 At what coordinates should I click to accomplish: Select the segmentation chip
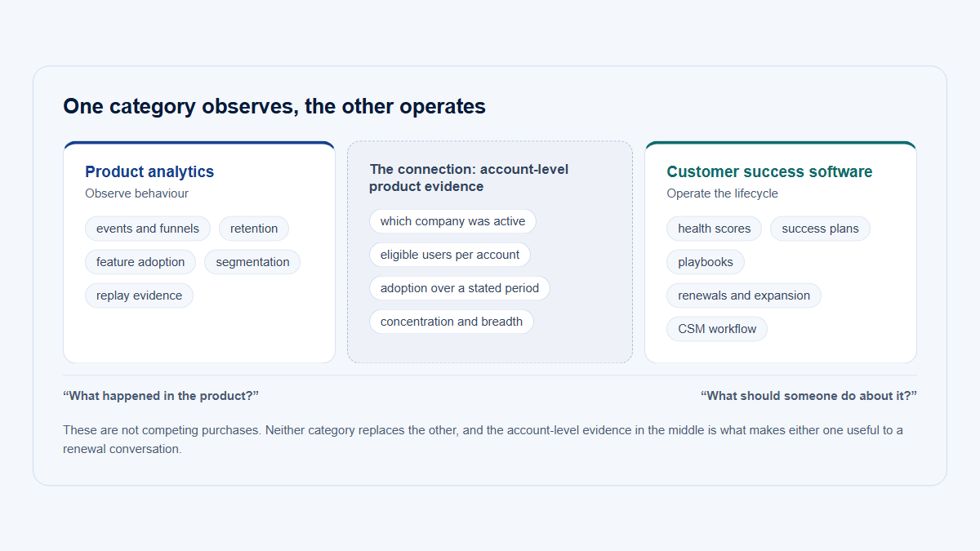252,262
